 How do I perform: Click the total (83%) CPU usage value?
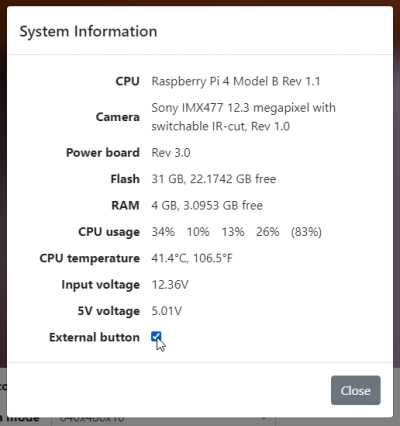(306, 232)
